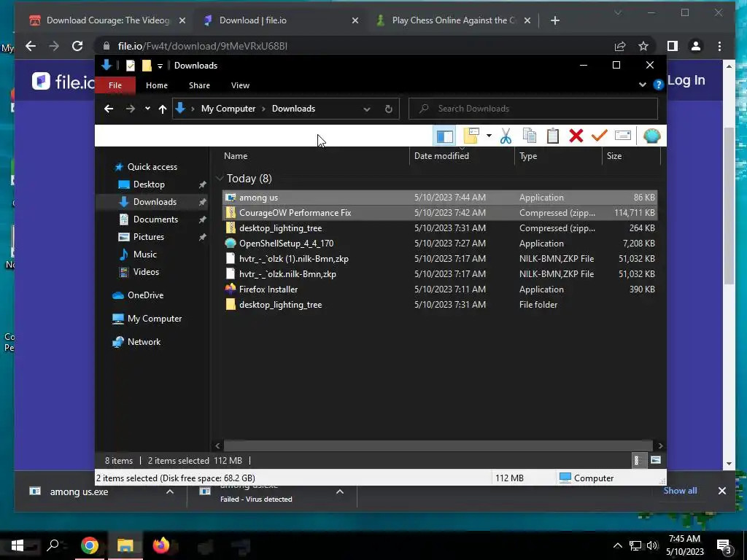Click the Cut scissors icon

(x=506, y=136)
